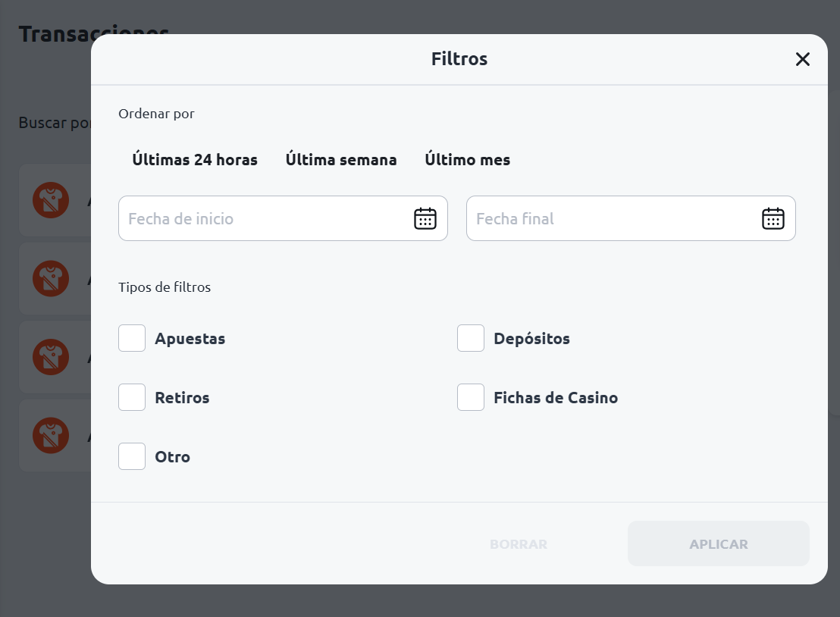Select Últimas 24 horas option
840x617 pixels.
195,160
